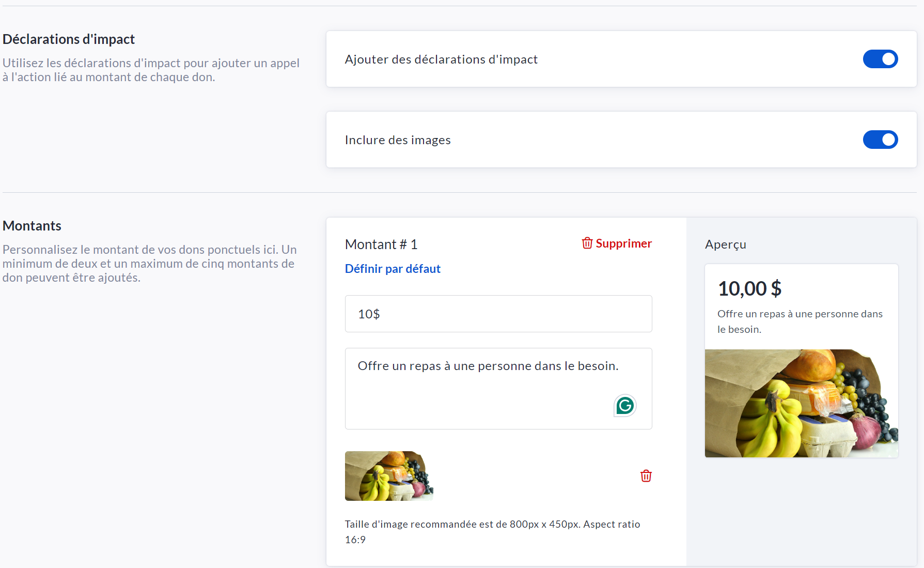Click the Grammarly icon in the description box

tap(625, 406)
